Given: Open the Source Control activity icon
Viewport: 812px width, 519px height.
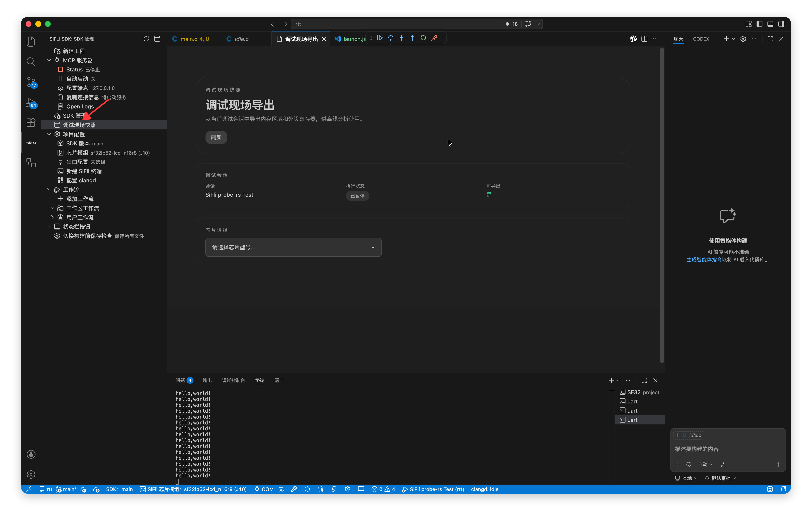Looking at the screenshot, I should click(31, 82).
